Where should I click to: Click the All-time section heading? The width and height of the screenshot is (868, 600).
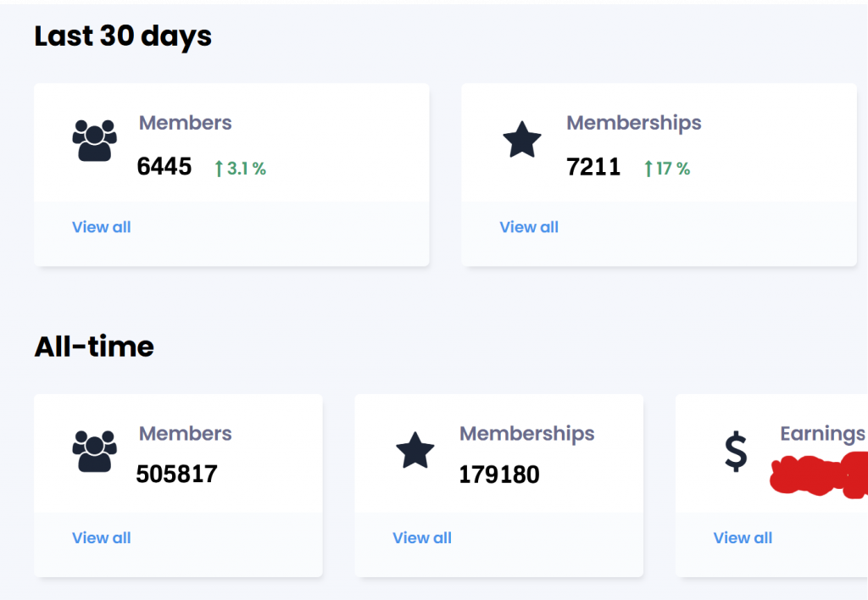pyautogui.click(x=93, y=347)
